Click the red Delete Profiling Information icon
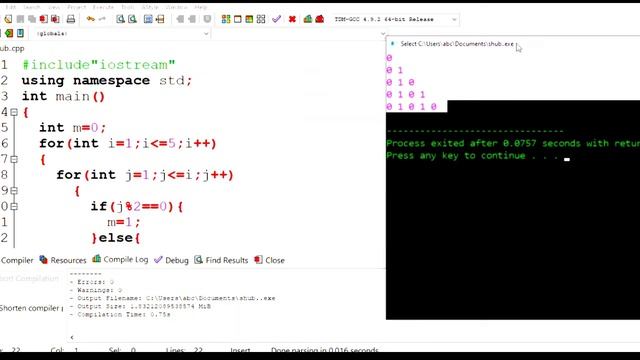Screen dimensions: 640x360 coord(320,19)
